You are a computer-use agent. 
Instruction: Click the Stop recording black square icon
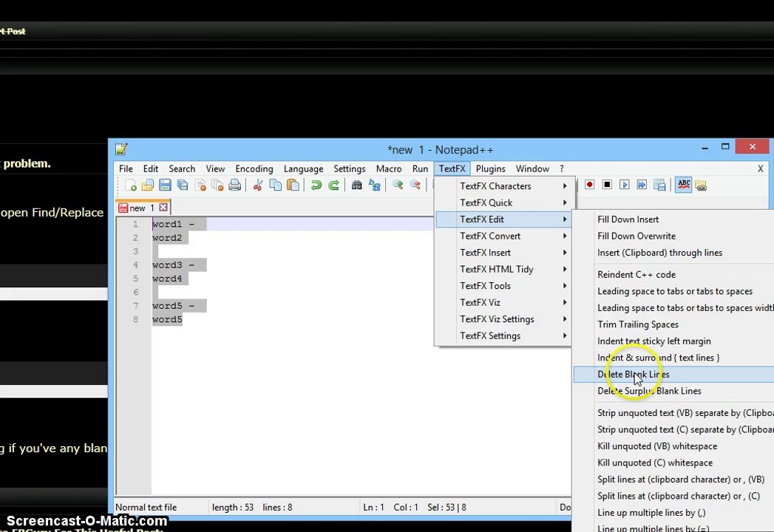click(x=607, y=185)
